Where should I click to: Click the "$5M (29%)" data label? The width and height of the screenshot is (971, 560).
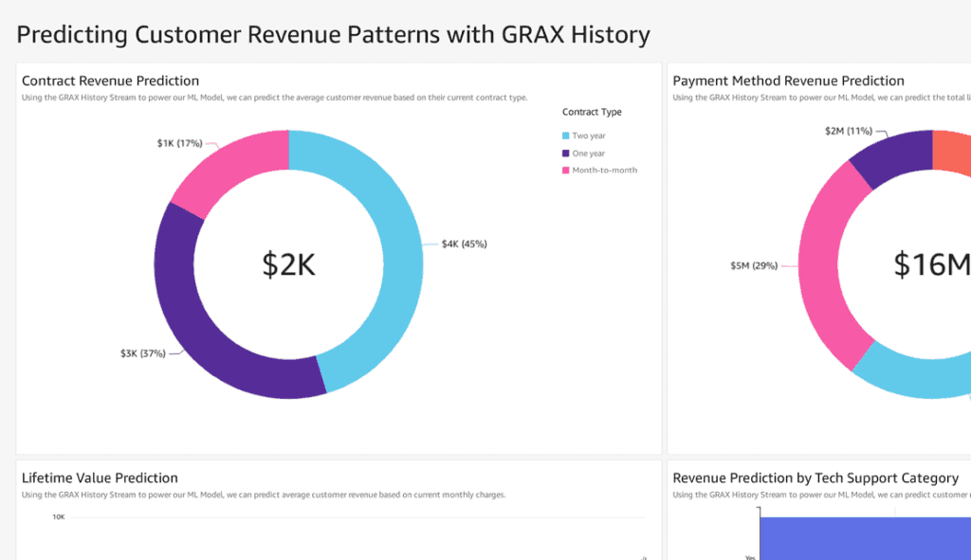pyautogui.click(x=754, y=265)
